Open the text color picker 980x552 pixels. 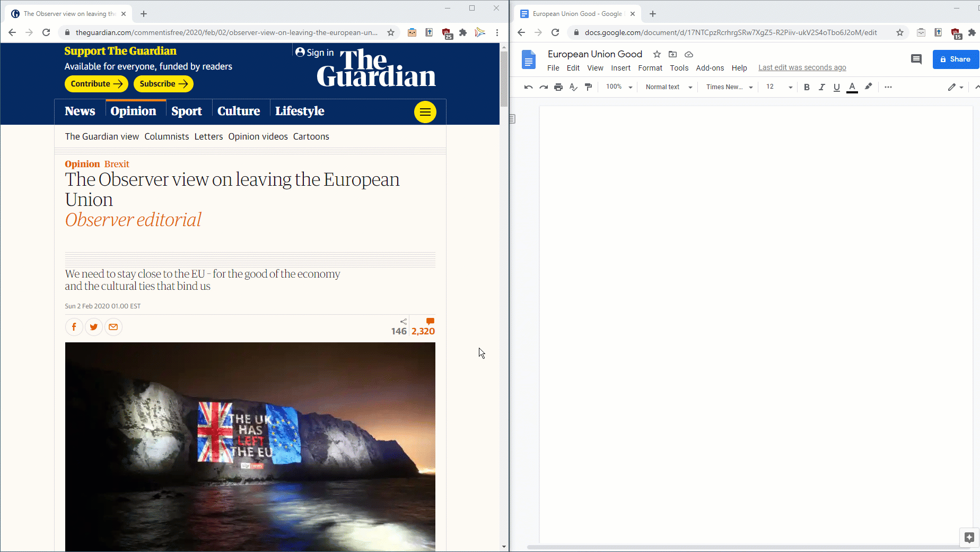click(x=852, y=87)
